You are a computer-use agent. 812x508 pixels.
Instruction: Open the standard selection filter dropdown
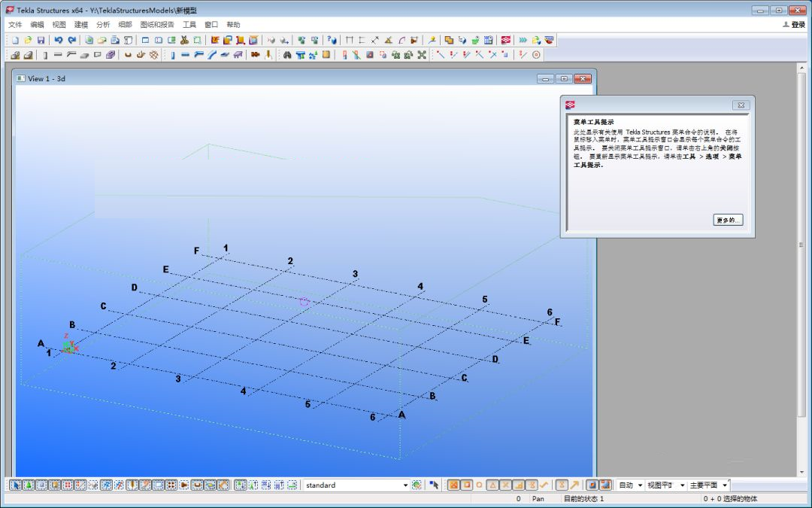(405, 485)
